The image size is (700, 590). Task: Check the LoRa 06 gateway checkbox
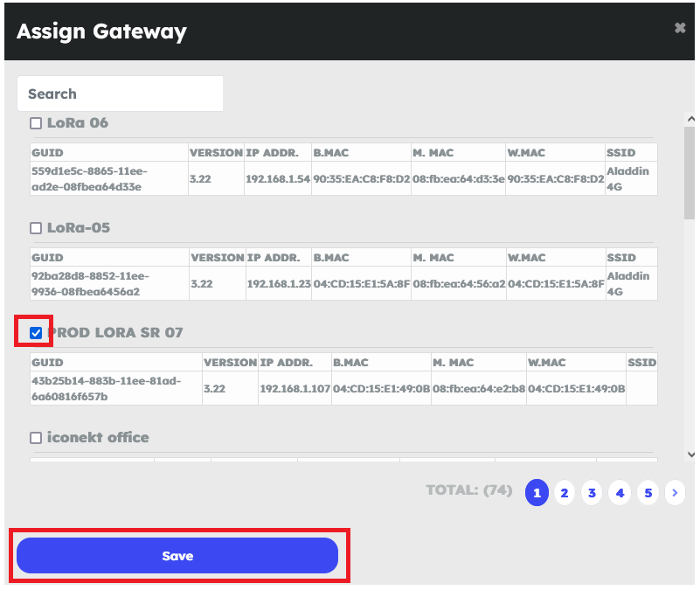pos(36,123)
